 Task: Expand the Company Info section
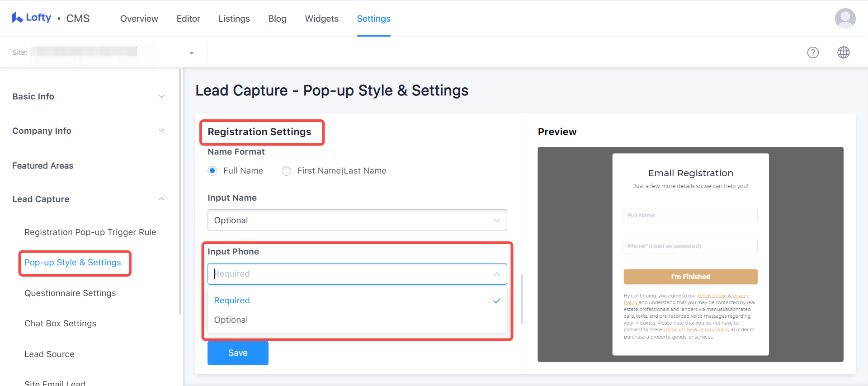coord(161,131)
